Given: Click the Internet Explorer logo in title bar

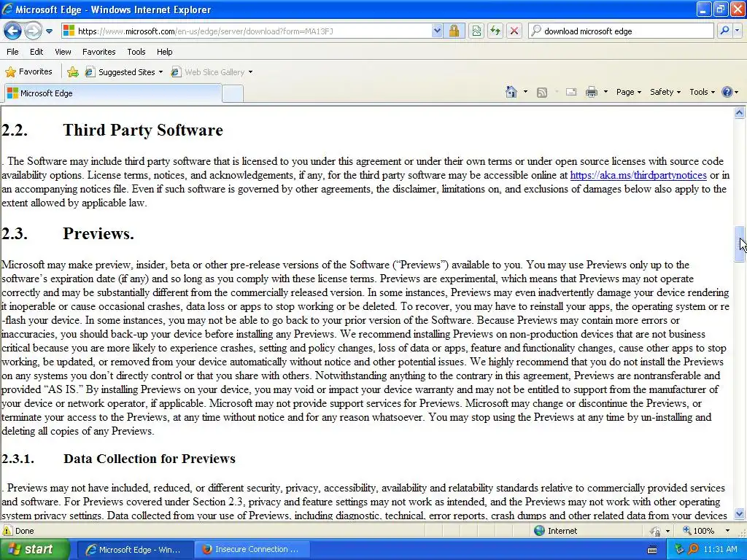Looking at the screenshot, I should click(x=7, y=9).
